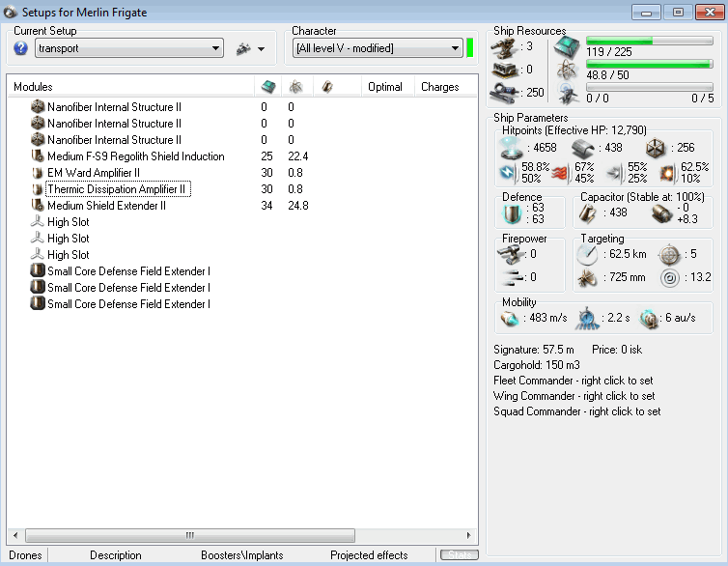Click the max locked targets icon
The image size is (728, 566).
coord(669,254)
